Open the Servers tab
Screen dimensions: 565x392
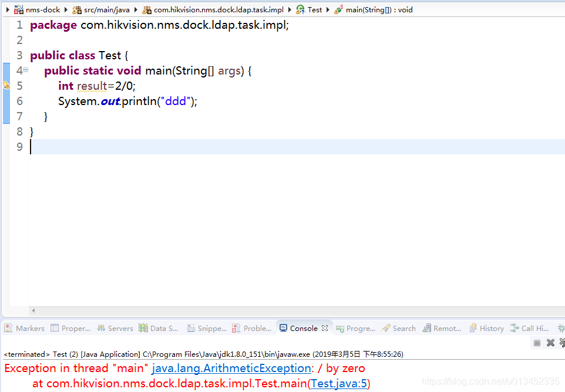click(x=115, y=328)
